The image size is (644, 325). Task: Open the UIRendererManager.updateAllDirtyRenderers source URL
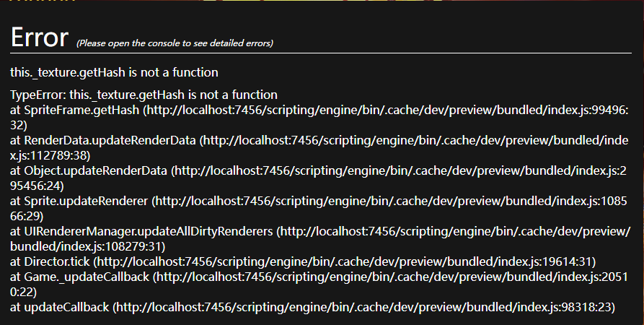click(454, 231)
